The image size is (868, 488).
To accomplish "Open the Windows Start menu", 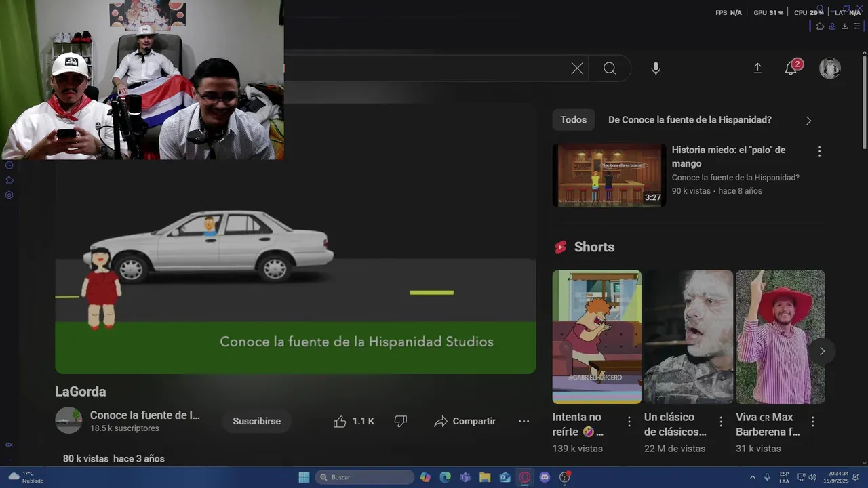I will (304, 477).
